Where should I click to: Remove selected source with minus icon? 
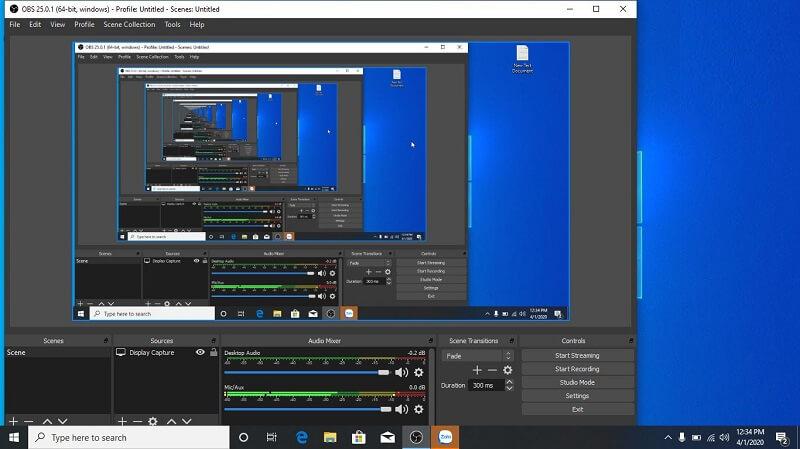[137, 421]
